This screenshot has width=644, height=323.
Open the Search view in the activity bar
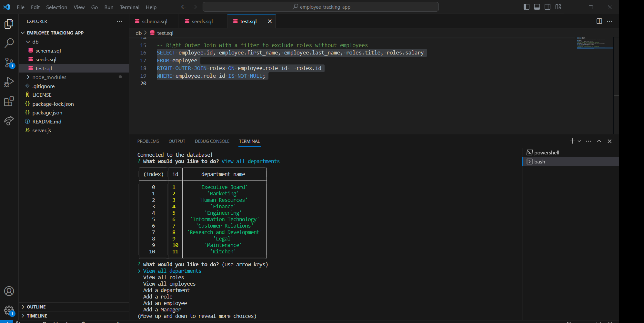coord(9,43)
